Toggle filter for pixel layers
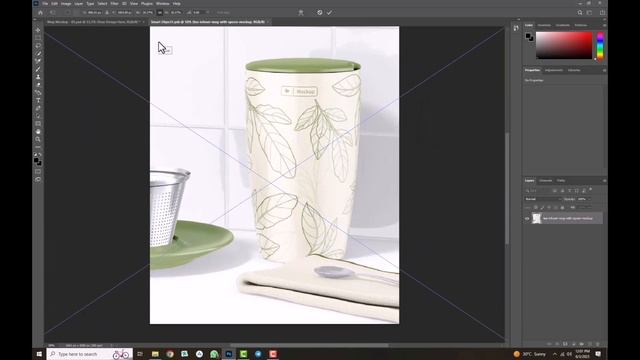The width and height of the screenshot is (640, 360). click(555, 191)
